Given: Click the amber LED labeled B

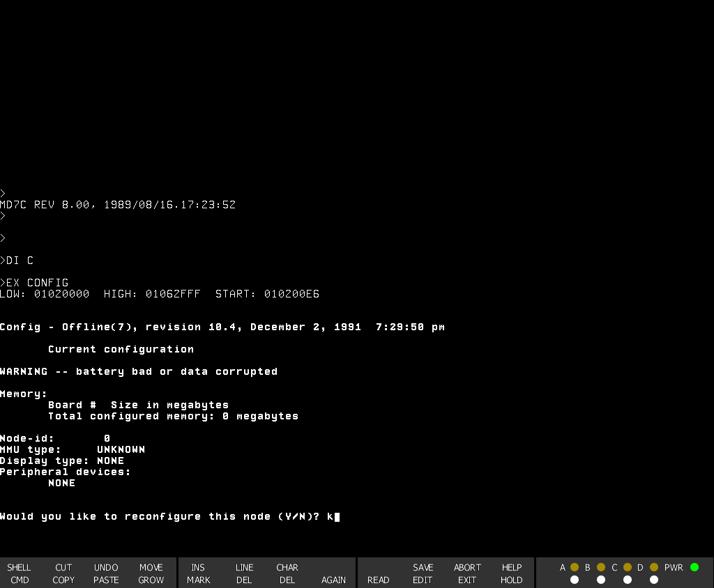Looking at the screenshot, I should tap(601, 567).
